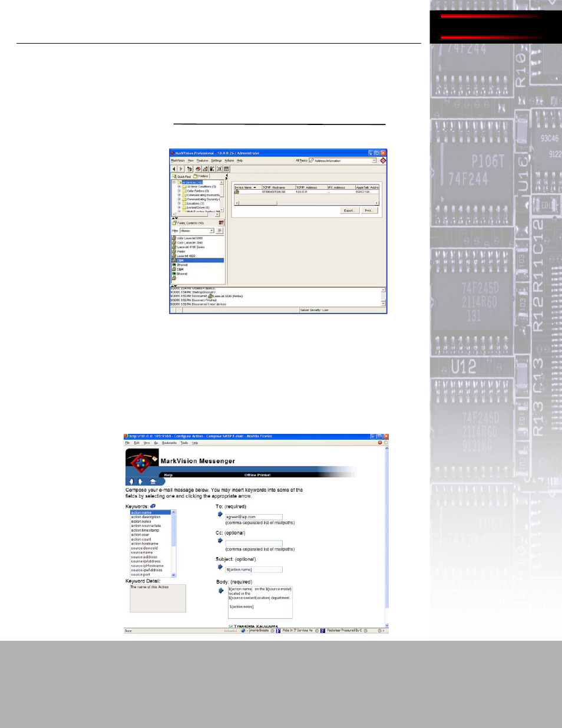
Task: Open the Actions menu in MarkVision Professional
Action: click(x=229, y=160)
